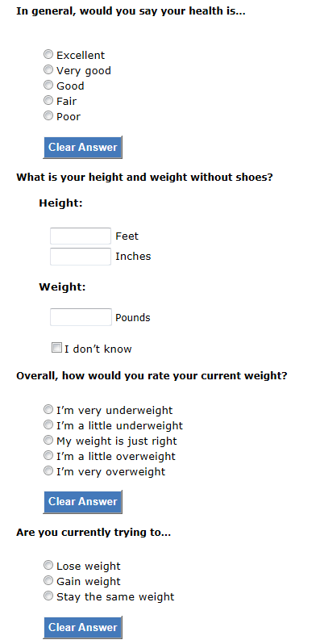Pick I'm a little overweight
Image resolution: width=320 pixels, height=644 pixels.
pos(48,455)
